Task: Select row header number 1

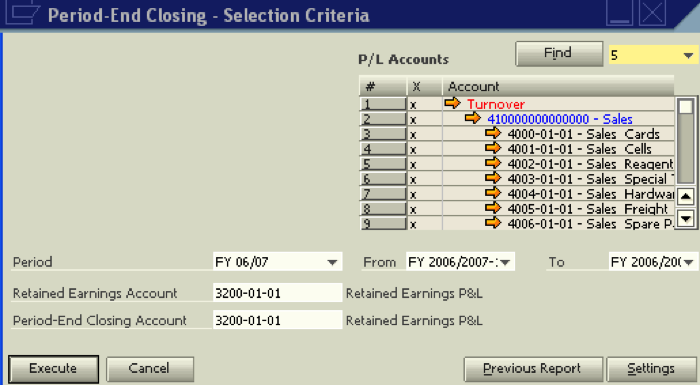Action: (x=383, y=104)
